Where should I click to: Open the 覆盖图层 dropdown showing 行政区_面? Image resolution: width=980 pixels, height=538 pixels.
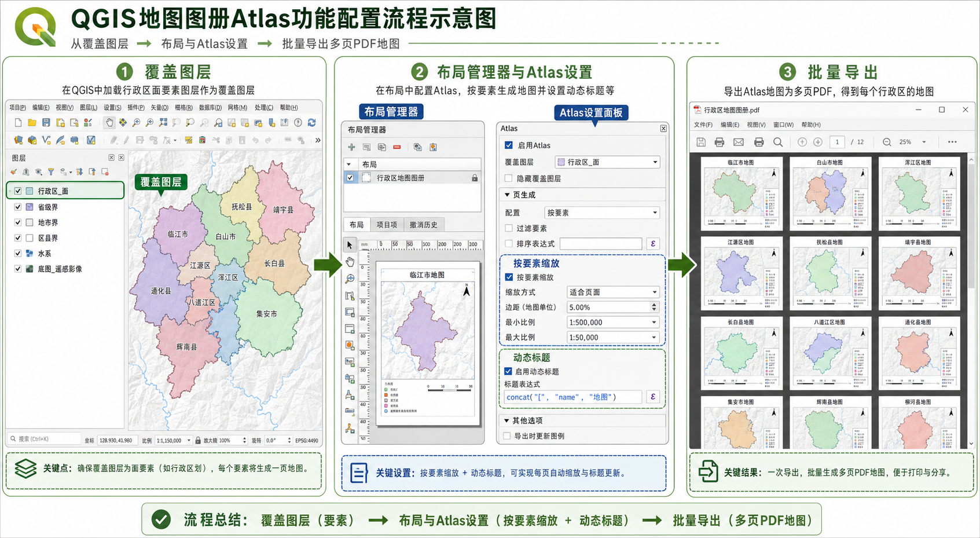coord(607,162)
